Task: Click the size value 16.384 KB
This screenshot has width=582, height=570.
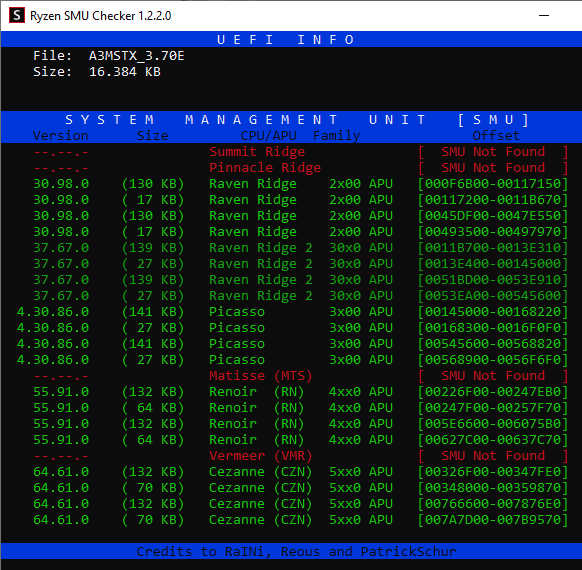Action: pos(125,72)
